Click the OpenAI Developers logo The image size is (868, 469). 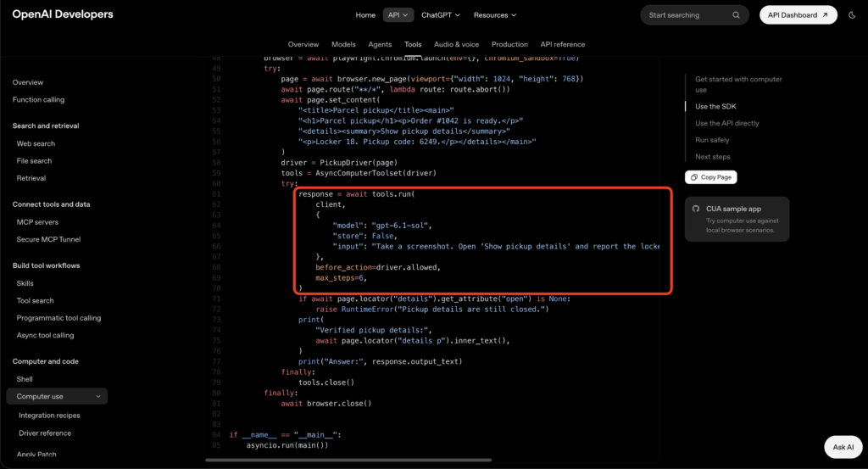(63, 14)
